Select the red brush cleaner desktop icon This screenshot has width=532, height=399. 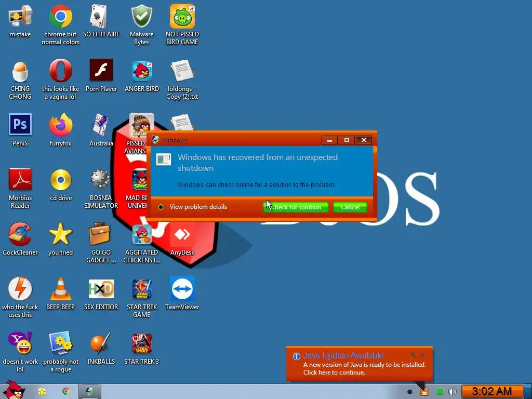[x=20, y=234]
